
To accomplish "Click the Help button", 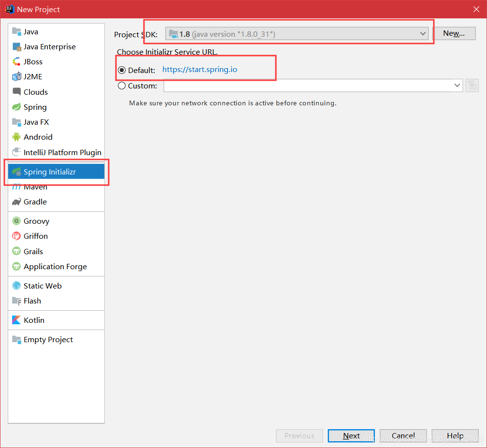I will [455, 435].
